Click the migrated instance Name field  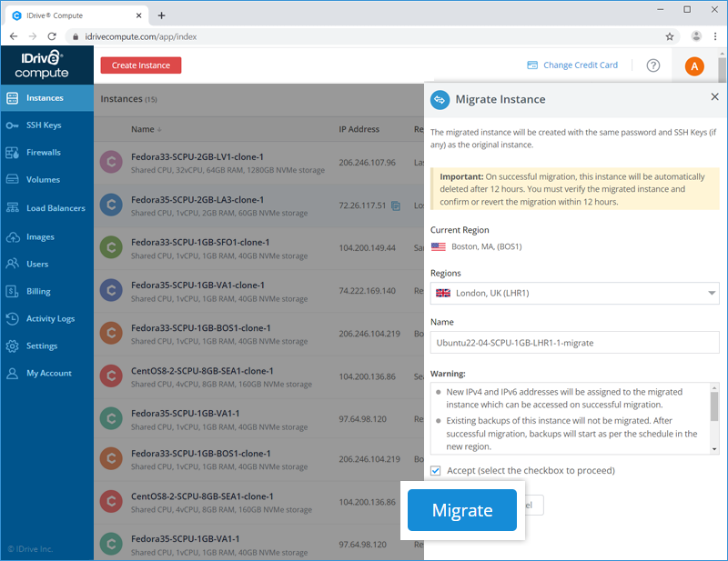pos(574,342)
